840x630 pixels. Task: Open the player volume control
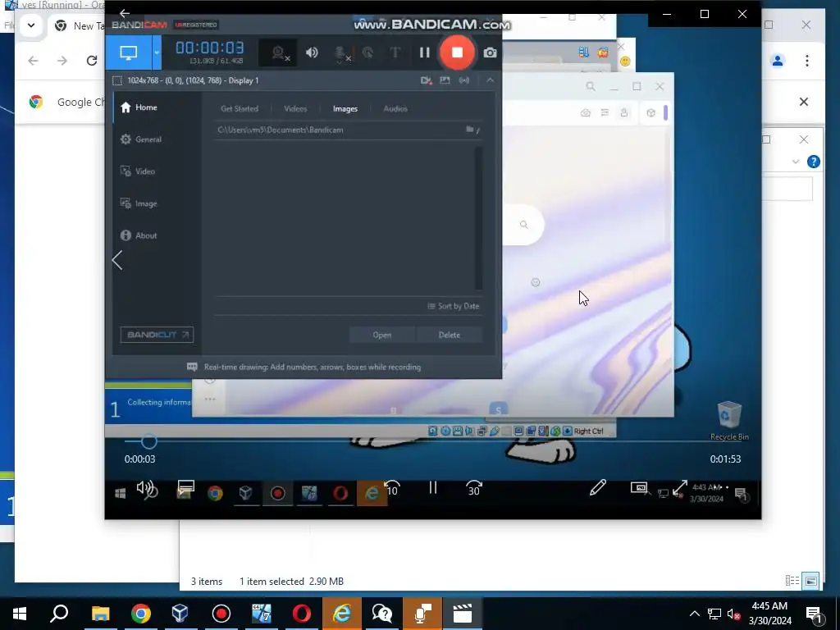[x=147, y=489]
